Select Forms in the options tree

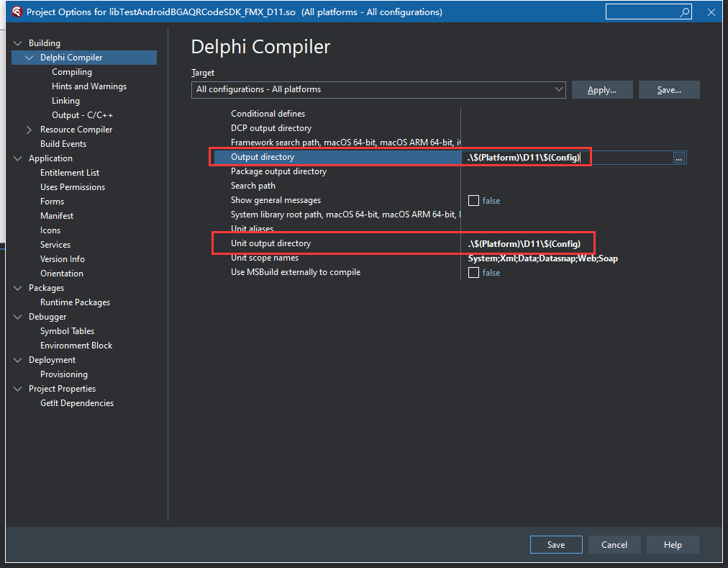(x=52, y=202)
